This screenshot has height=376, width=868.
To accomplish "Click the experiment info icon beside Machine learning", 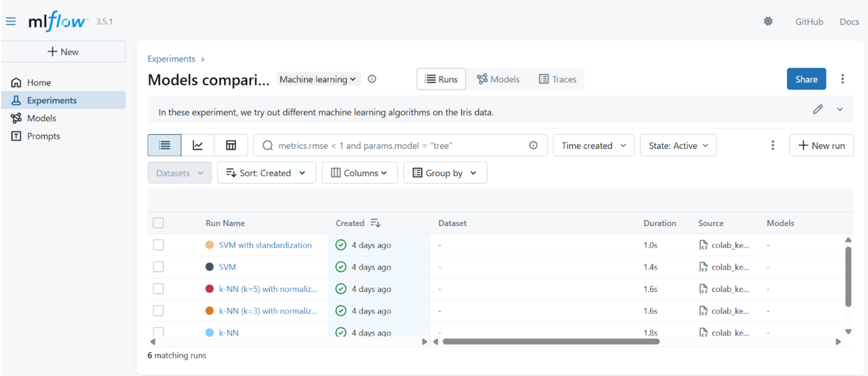I will point(372,79).
